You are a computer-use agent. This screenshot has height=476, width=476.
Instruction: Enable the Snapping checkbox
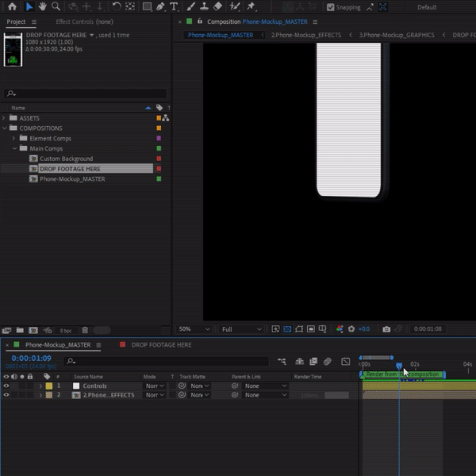(330, 7)
